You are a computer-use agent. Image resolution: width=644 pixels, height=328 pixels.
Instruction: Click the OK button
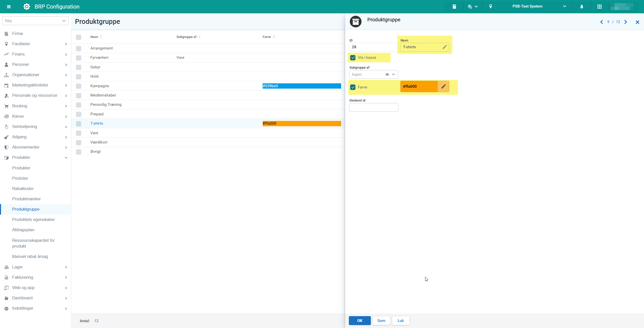pos(360,321)
